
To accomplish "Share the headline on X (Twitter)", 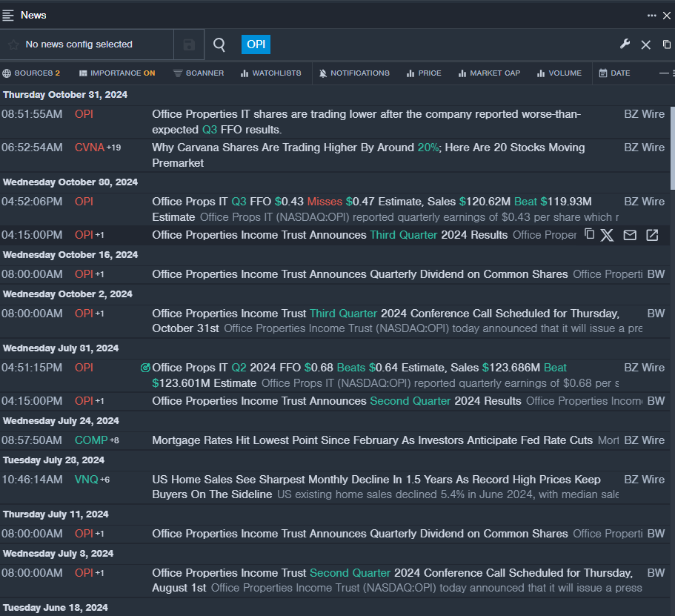I will tap(607, 235).
